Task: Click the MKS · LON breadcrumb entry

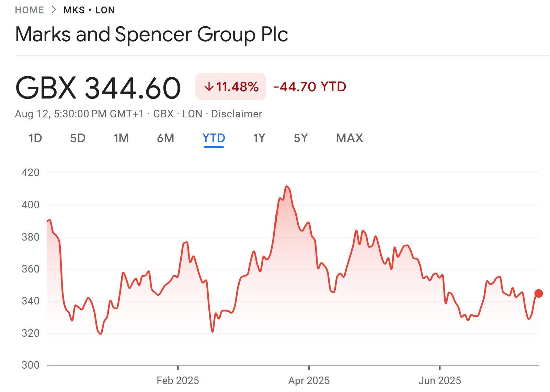Action: point(89,10)
